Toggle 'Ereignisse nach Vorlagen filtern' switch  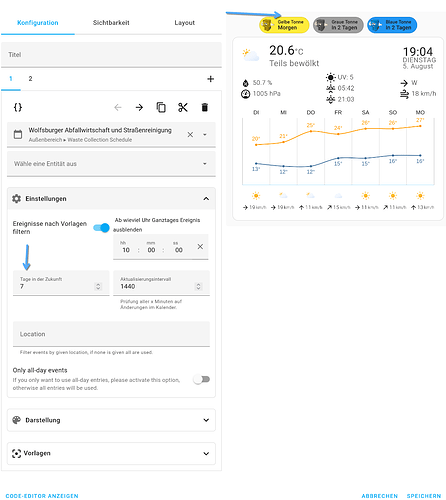[x=101, y=228]
